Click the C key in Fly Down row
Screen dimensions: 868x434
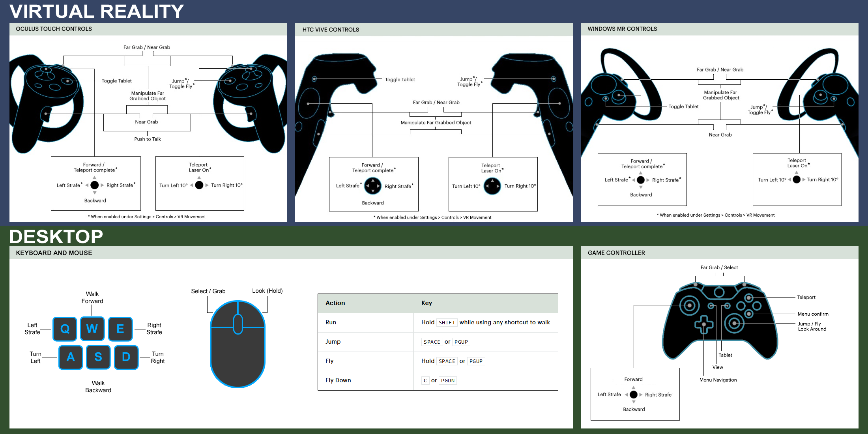425,381
